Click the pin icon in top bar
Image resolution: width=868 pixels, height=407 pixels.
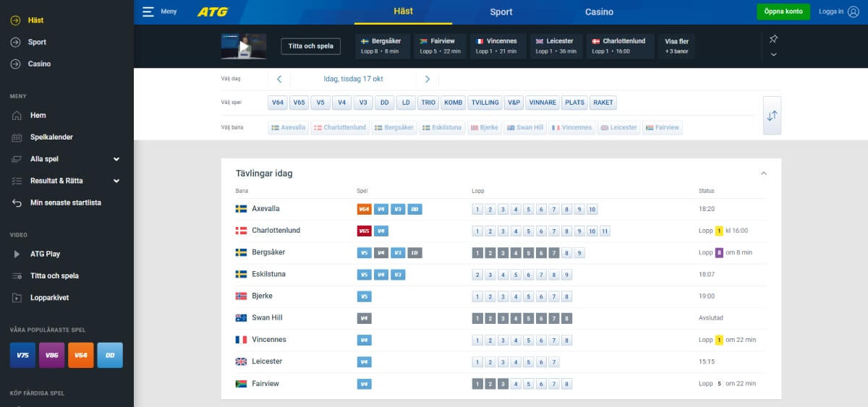(x=773, y=39)
